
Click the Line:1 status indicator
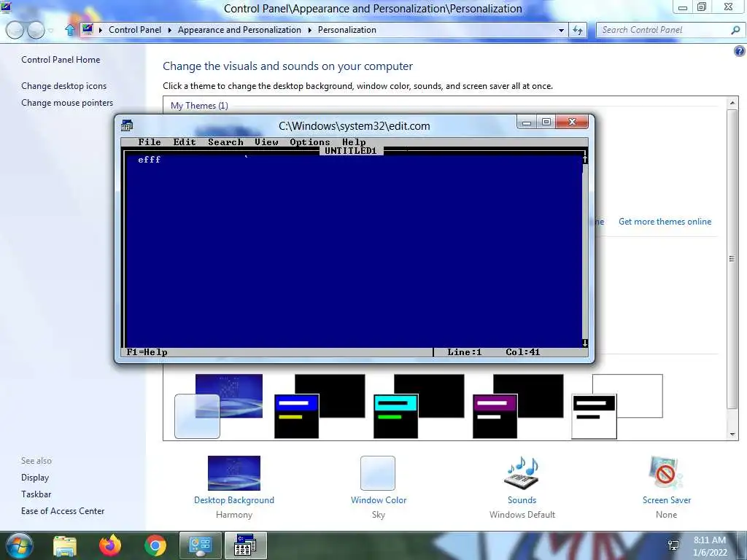pos(465,352)
